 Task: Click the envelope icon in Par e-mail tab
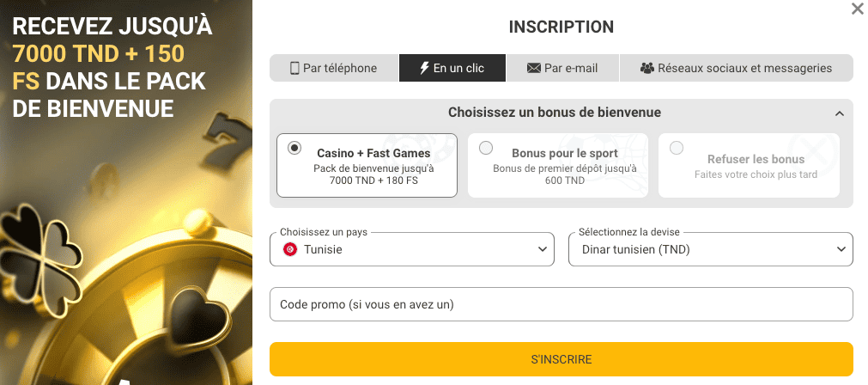(534, 68)
